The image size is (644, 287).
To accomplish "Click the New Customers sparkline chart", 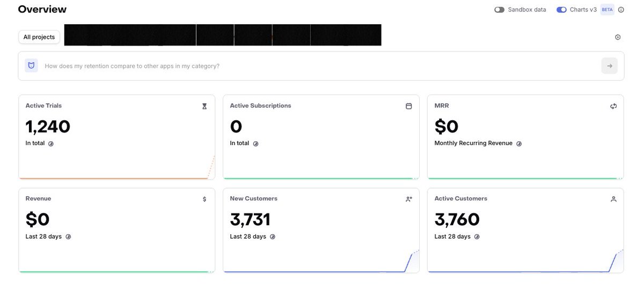I will tap(321, 260).
